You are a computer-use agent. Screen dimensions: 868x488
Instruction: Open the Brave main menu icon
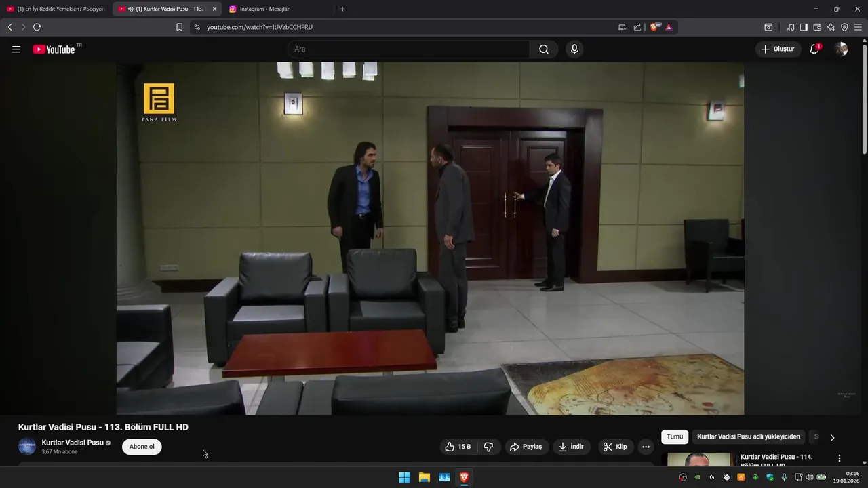point(858,27)
